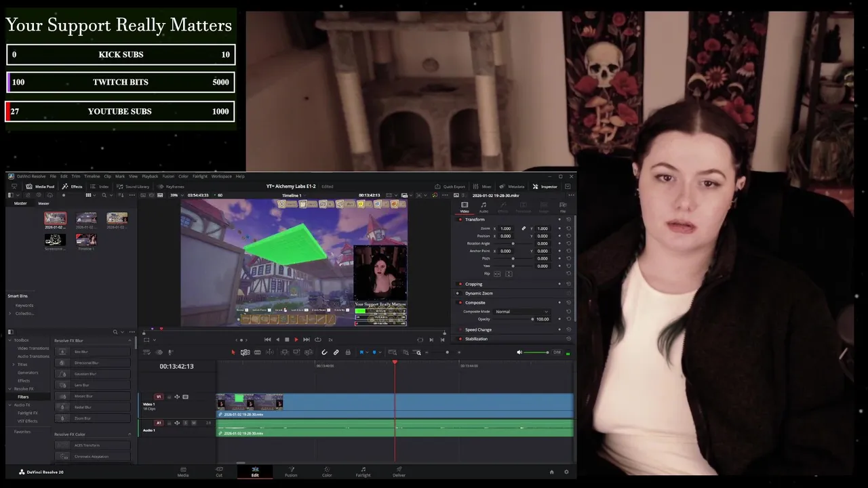Click the blue Flag icon
868x488 pixels.
click(362, 352)
